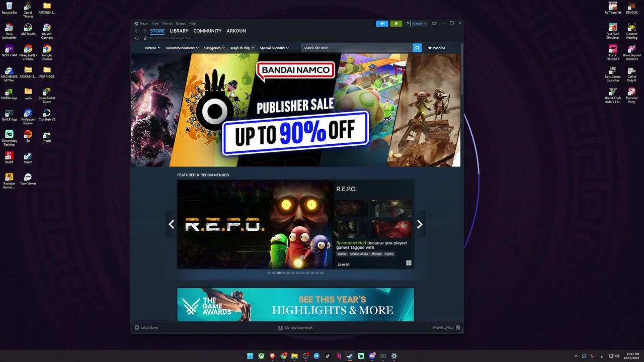Image resolution: width=644 pixels, height=362 pixels.
Task: Show next featured game with right arrow
Action: [x=420, y=224]
